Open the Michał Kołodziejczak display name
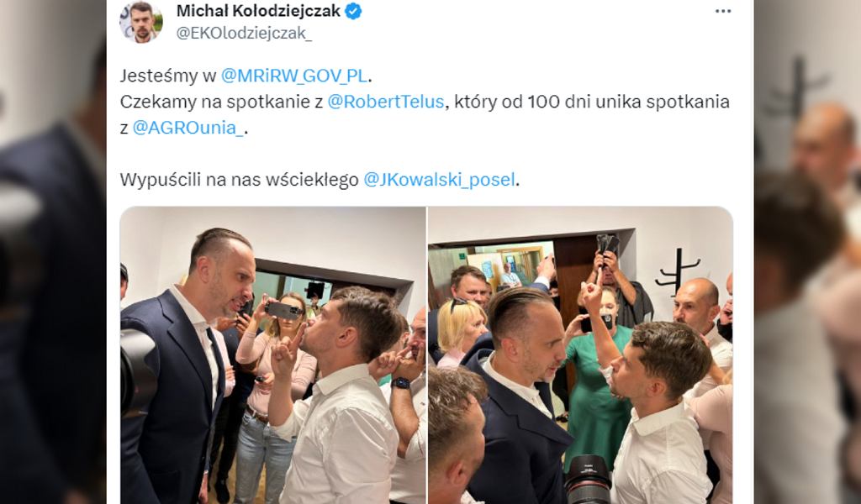The width and height of the screenshot is (861, 504). [x=258, y=11]
